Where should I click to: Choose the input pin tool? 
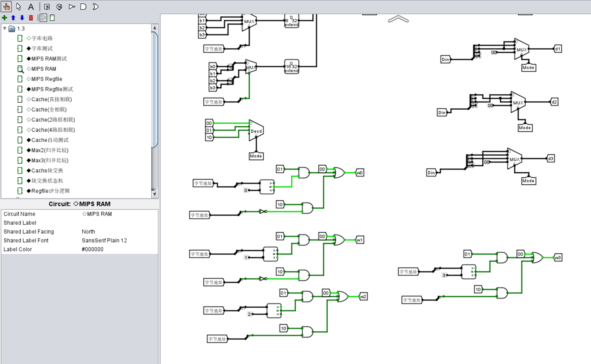tap(47, 6)
